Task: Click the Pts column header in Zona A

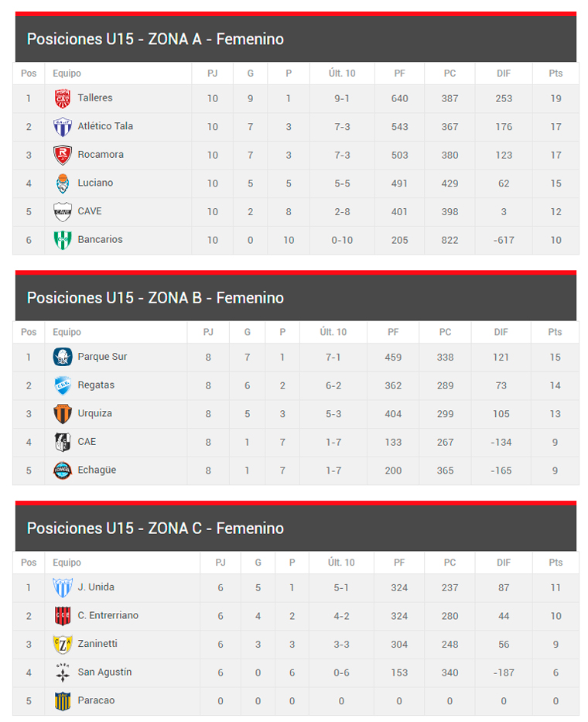Action: point(556,74)
